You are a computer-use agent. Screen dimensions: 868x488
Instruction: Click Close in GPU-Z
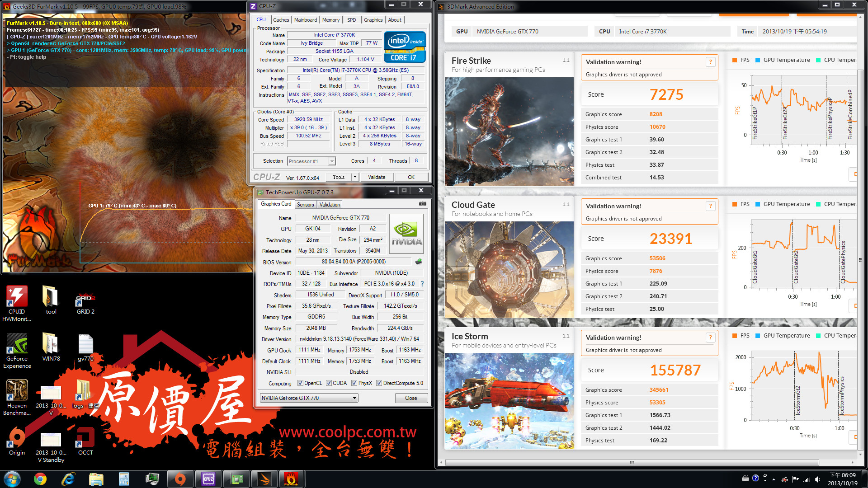pos(411,398)
